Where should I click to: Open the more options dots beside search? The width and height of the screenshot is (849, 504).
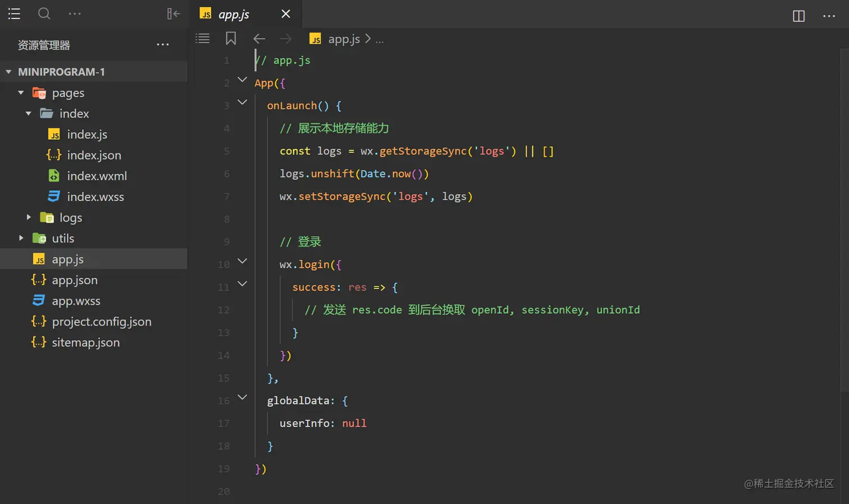click(75, 13)
